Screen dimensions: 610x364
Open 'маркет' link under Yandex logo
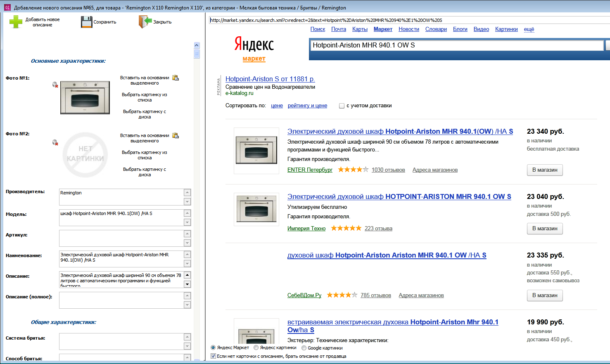coord(254,59)
